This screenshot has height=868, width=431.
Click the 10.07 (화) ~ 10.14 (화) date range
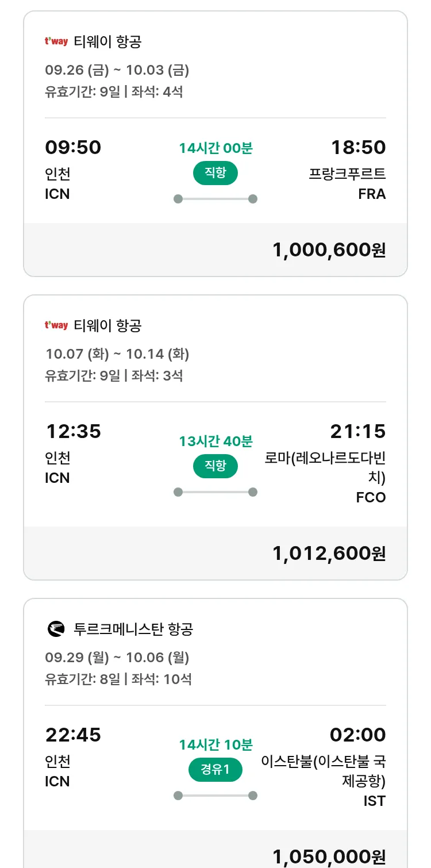point(117,354)
